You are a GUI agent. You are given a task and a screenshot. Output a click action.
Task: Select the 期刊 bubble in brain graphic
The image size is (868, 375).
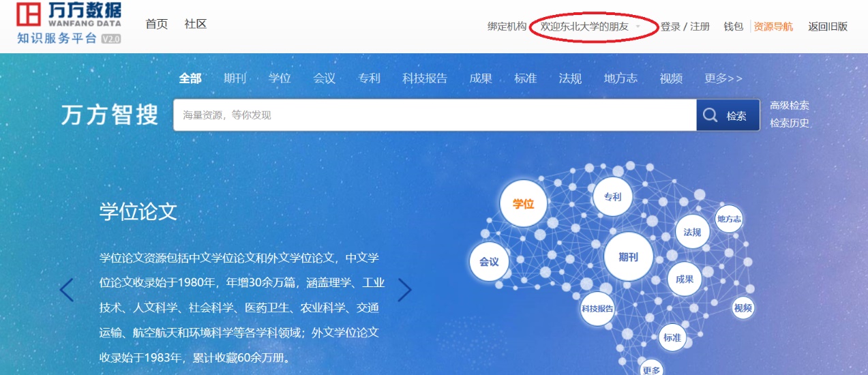coord(628,257)
